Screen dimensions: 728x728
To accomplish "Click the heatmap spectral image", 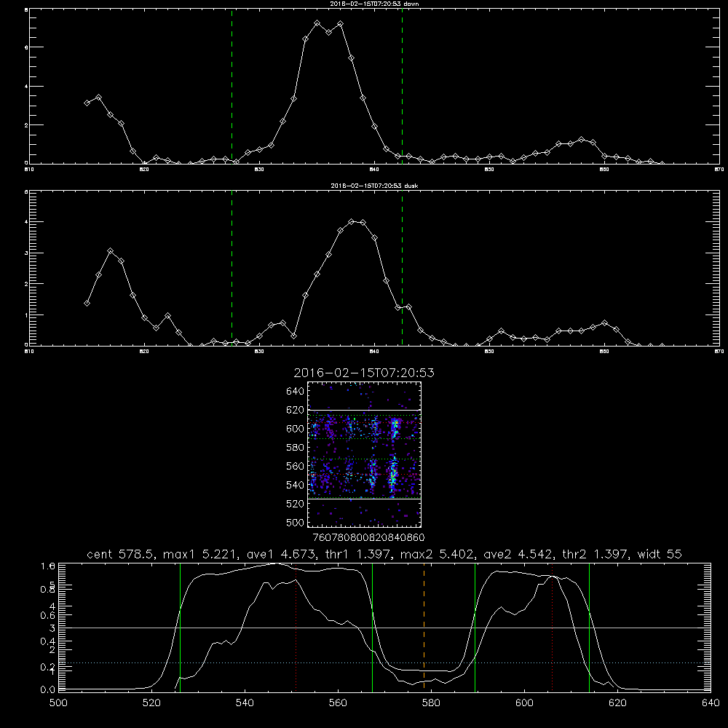I will (365, 454).
